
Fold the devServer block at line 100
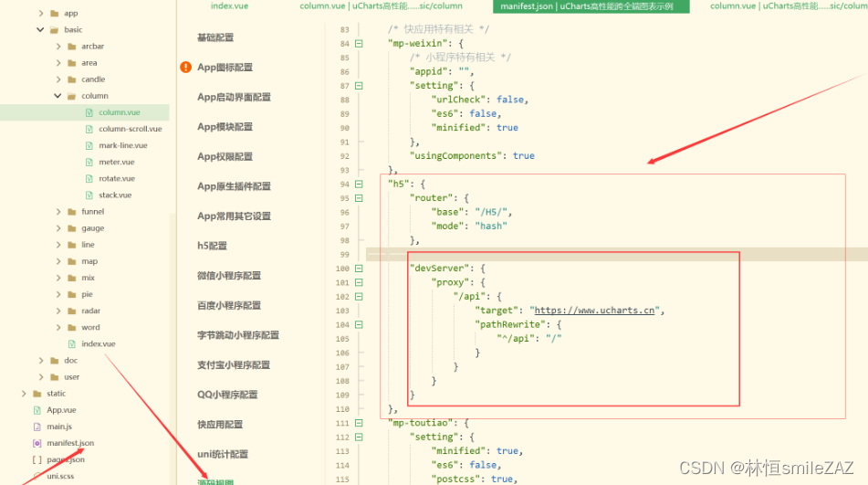(359, 269)
